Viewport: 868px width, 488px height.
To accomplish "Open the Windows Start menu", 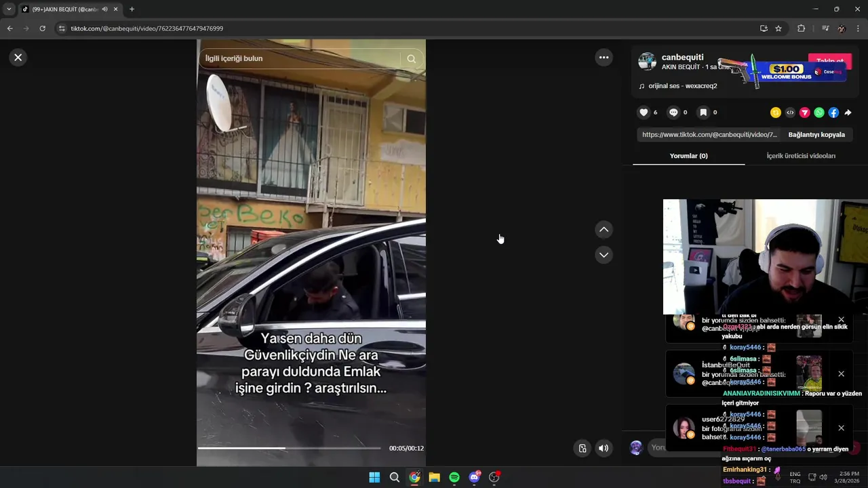I will [374, 477].
